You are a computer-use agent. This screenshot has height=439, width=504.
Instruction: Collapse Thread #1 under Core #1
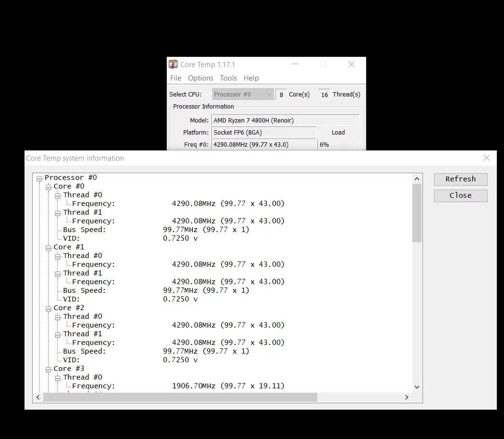[x=57, y=274]
